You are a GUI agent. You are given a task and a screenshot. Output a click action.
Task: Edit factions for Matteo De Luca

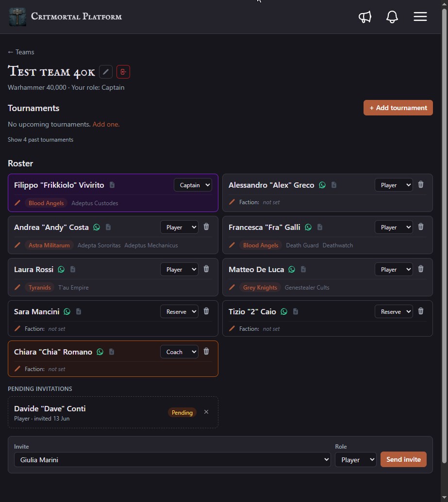pyautogui.click(x=232, y=288)
